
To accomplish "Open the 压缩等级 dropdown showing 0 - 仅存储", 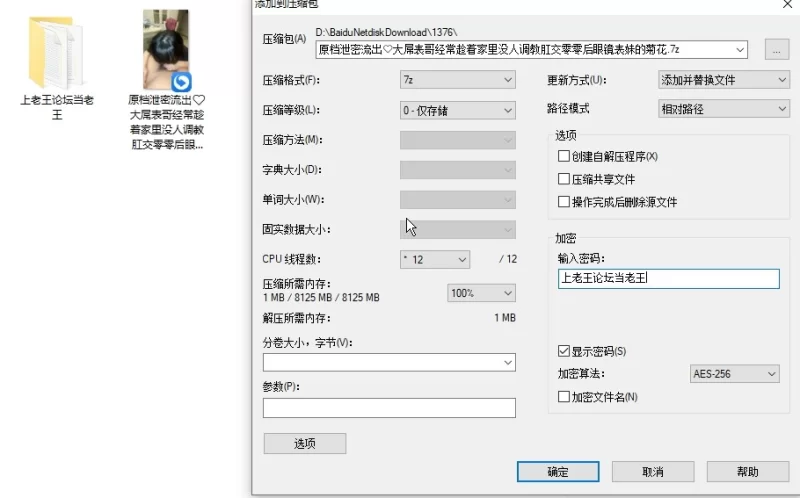I will click(x=458, y=110).
